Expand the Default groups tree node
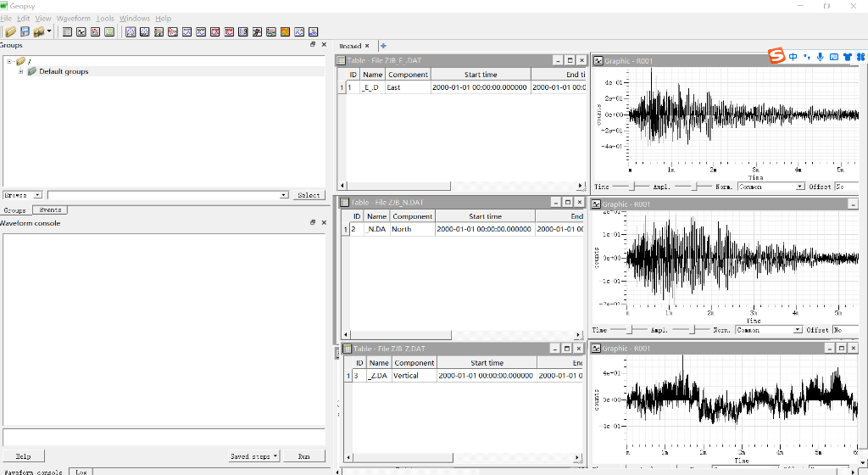Viewport: 868px width, 475px height. (21, 71)
